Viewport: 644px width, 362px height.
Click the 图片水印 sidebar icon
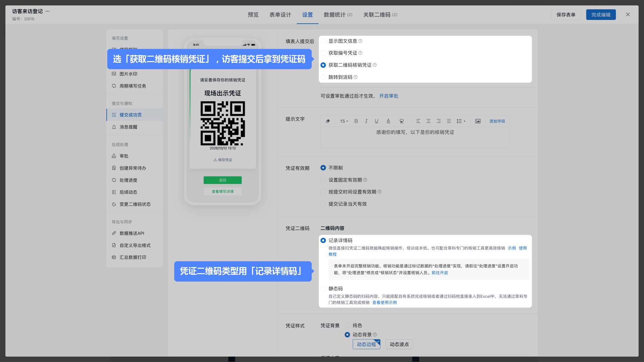114,74
